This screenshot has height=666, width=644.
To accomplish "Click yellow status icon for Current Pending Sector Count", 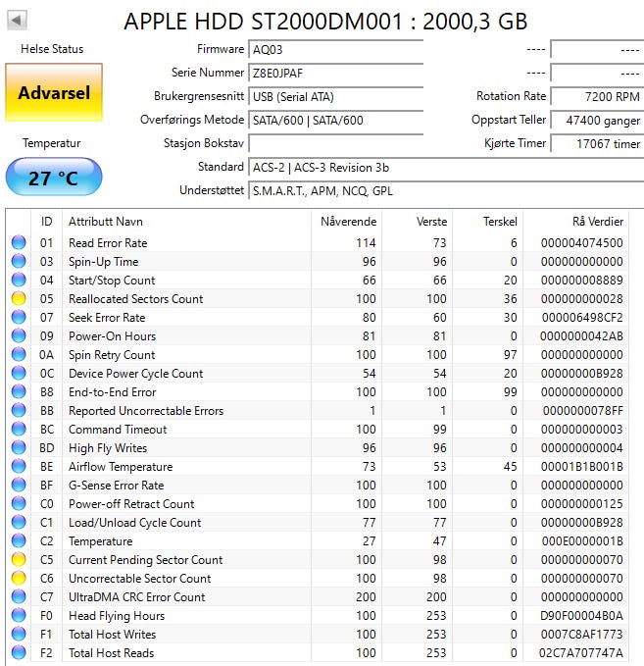I will (19, 560).
